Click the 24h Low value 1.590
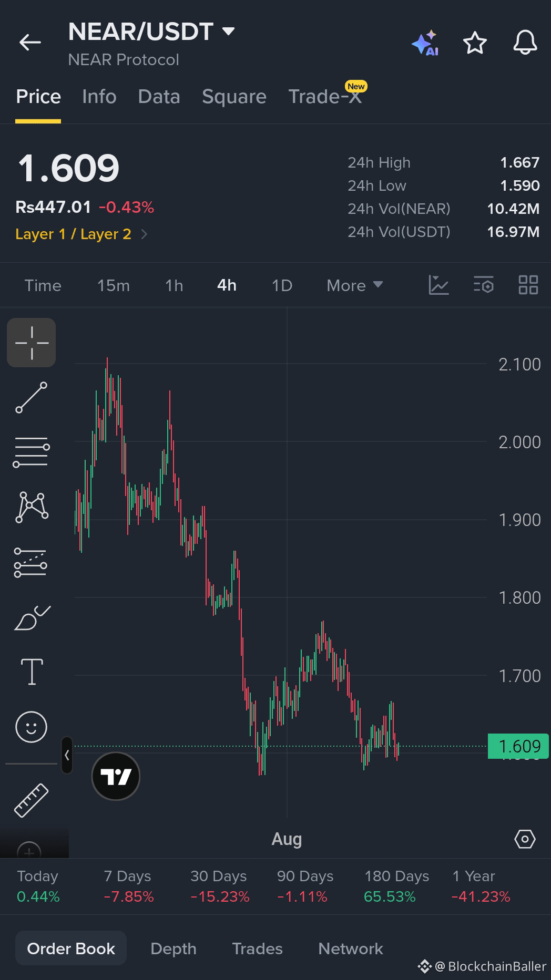This screenshot has width=551, height=980. [519, 185]
